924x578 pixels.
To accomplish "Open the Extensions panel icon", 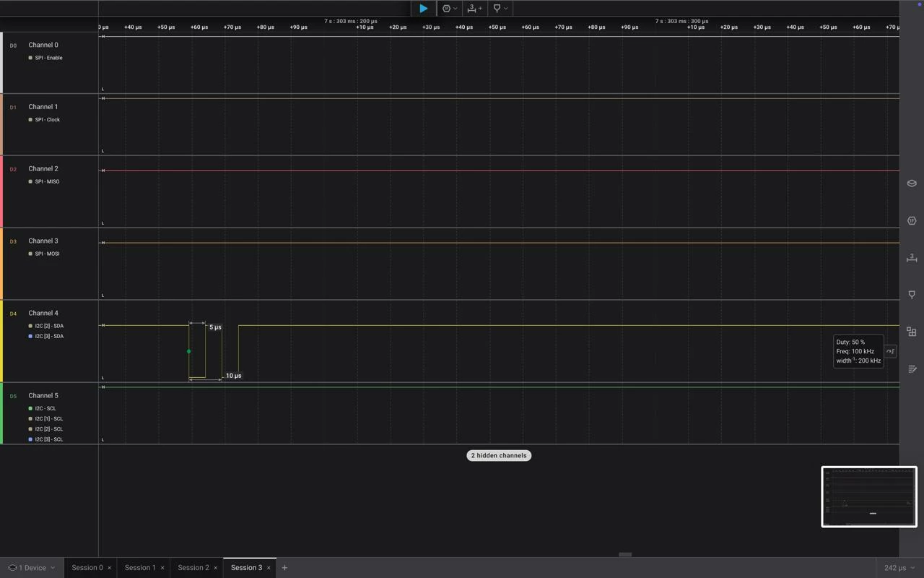I will [912, 332].
